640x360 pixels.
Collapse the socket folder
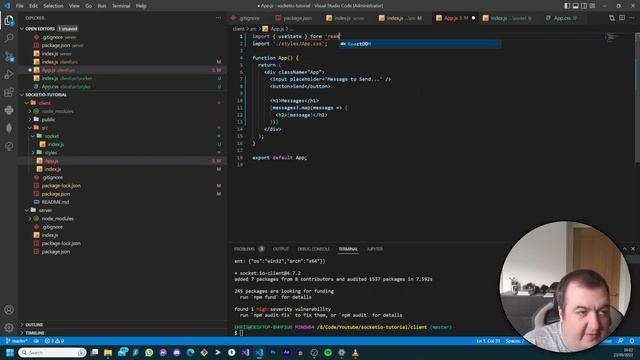click(33, 136)
